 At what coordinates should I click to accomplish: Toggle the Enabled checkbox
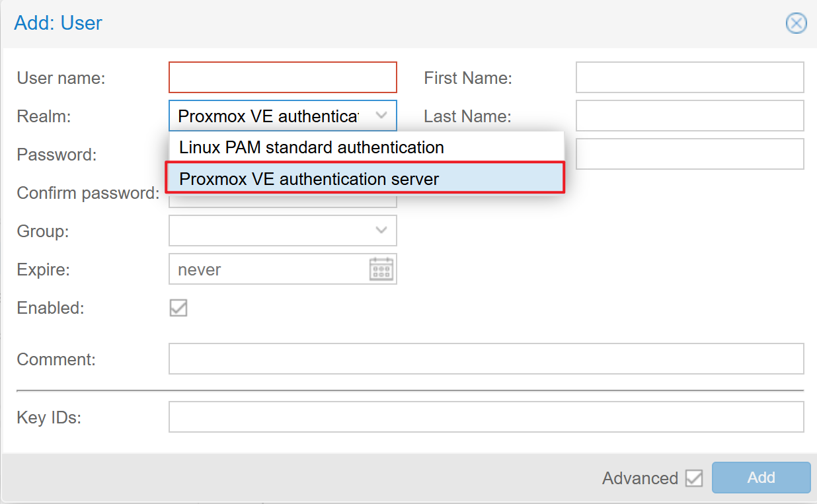click(178, 308)
